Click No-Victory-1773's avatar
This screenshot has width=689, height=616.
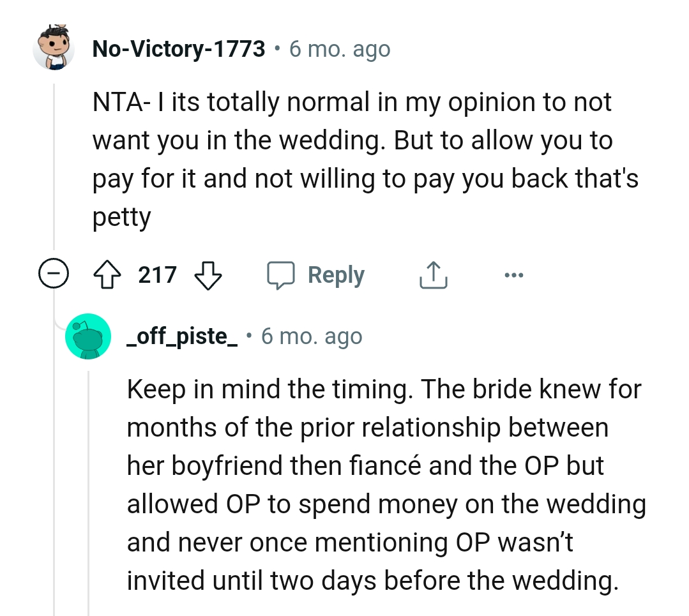tap(54, 49)
